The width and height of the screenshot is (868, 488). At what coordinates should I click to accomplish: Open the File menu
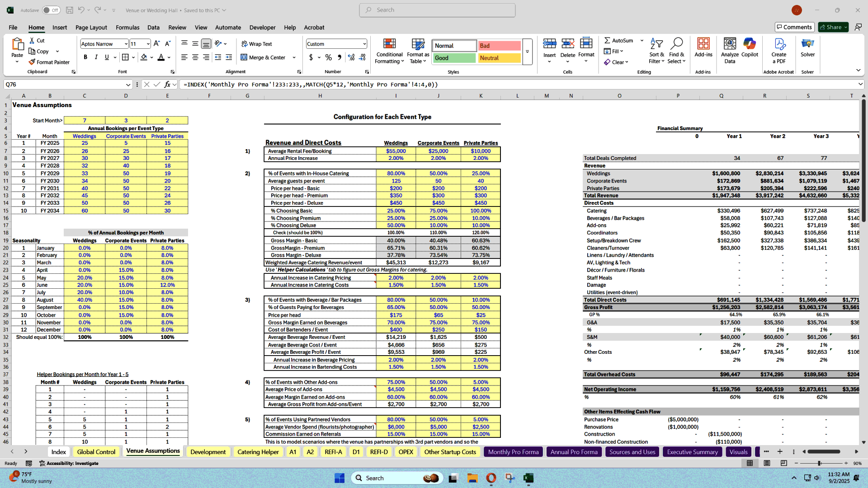(x=13, y=28)
